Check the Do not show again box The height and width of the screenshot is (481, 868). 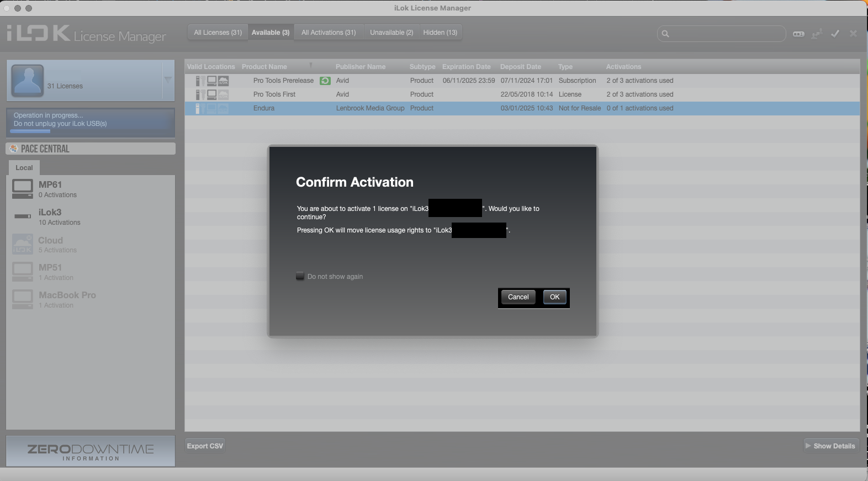(x=300, y=276)
